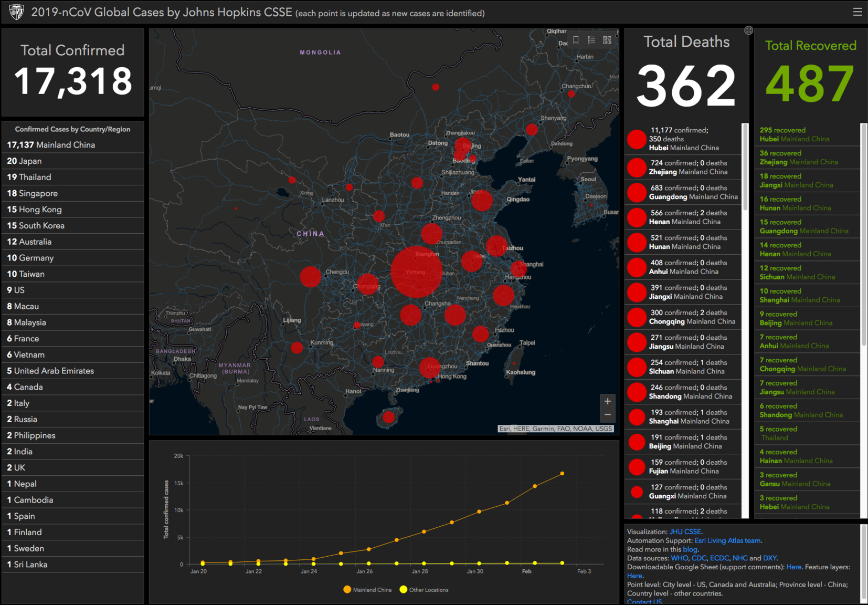
Task: Select '6 France' in country list
Action: point(72,339)
